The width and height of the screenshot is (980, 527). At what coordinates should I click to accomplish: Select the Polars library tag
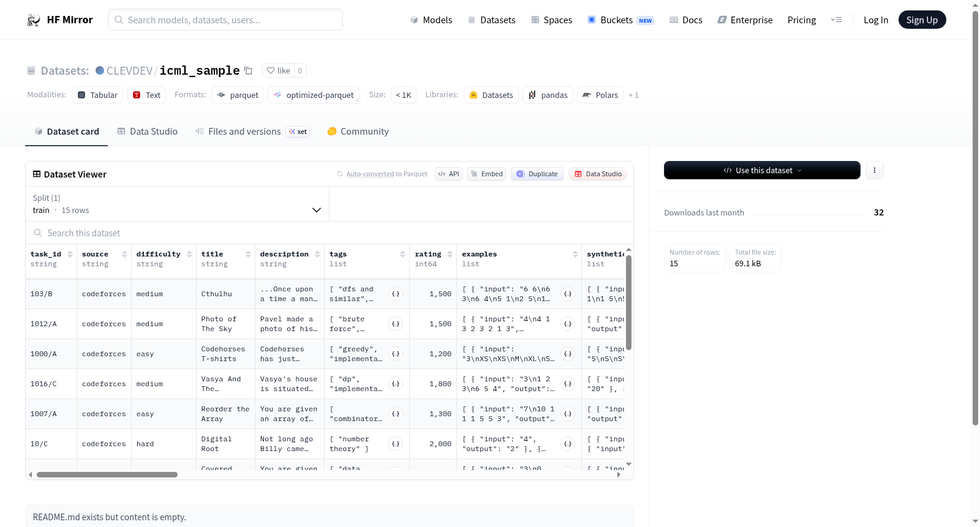(x=600, y=95)
